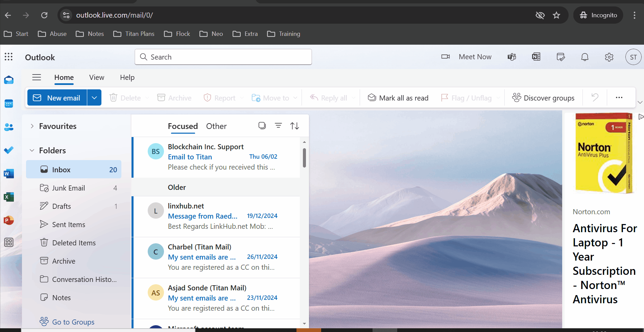Select the View ribbon tab
The height and width of the screenshot is (332, 644).
[97, 78]
